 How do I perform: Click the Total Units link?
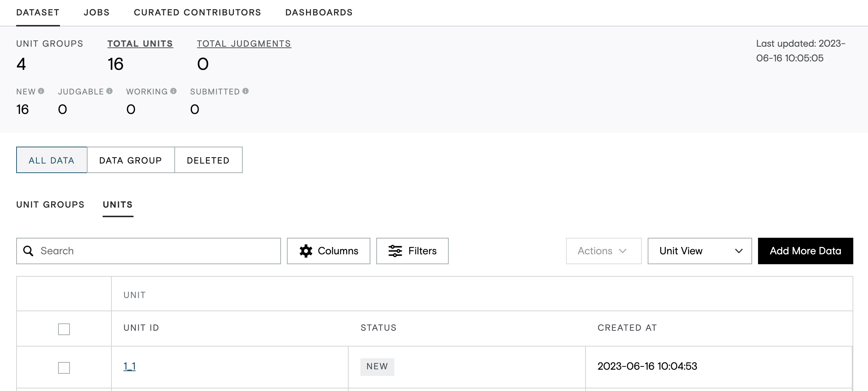coord(140,44)
